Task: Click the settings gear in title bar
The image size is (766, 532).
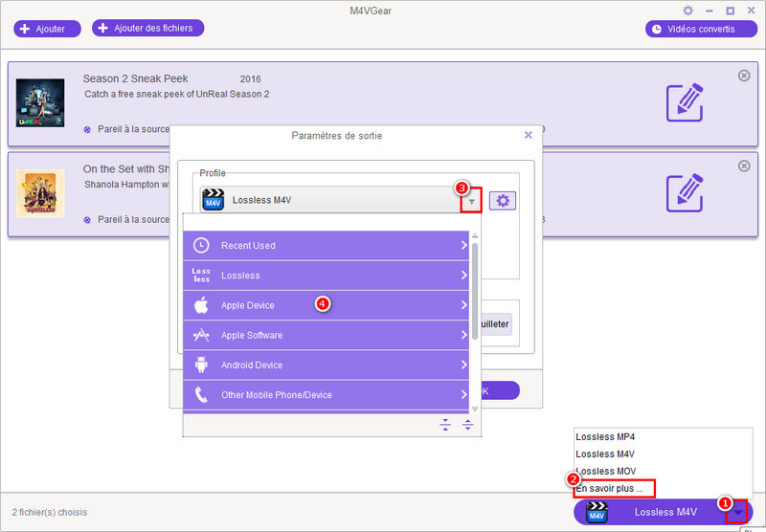Action: (687, 11)
